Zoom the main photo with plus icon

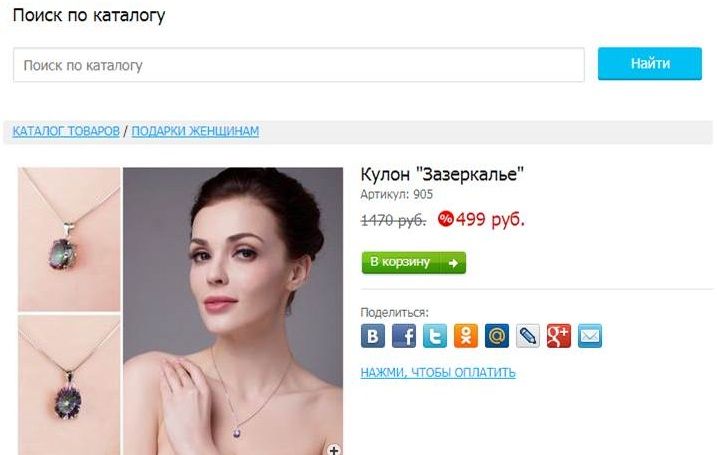[x=334, y=450]
